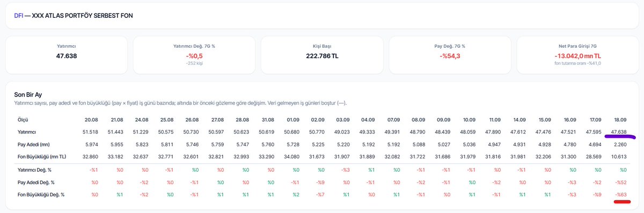
Task: Click the Ölçü column header
Action: click(23, 120)
